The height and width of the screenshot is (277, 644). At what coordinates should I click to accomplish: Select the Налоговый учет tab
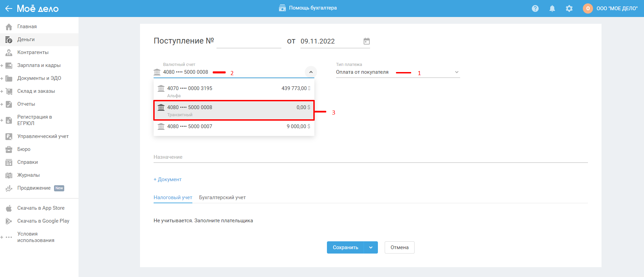tap(173, 197)
